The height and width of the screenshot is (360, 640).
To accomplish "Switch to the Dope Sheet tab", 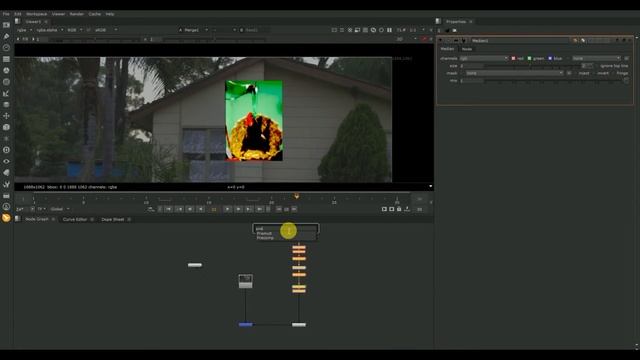I will pos(113,219).
